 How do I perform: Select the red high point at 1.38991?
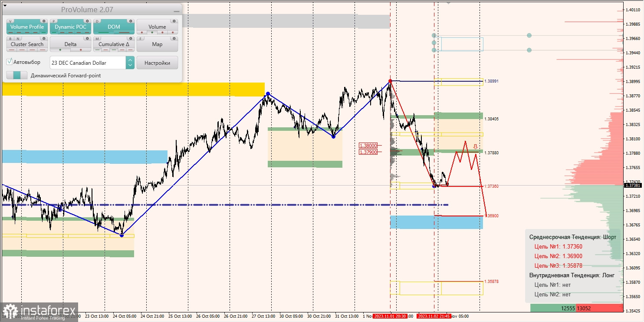pyautogui.click(x=390, y=81)
